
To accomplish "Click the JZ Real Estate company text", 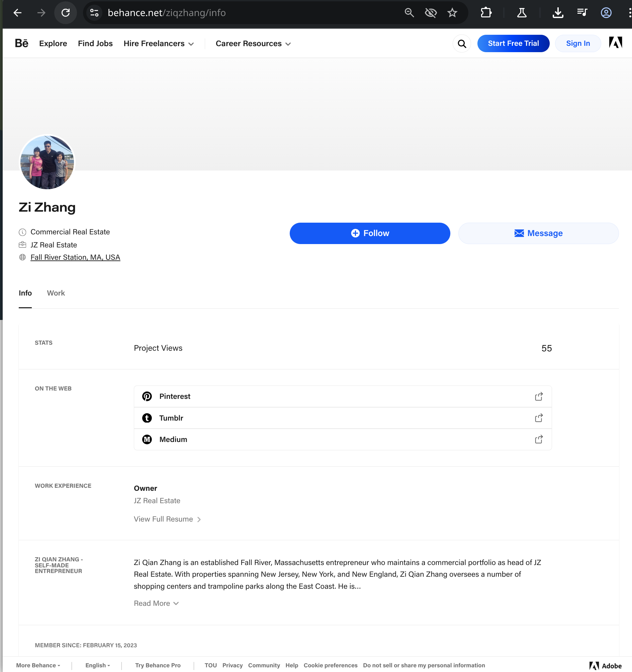I will 54,245.
